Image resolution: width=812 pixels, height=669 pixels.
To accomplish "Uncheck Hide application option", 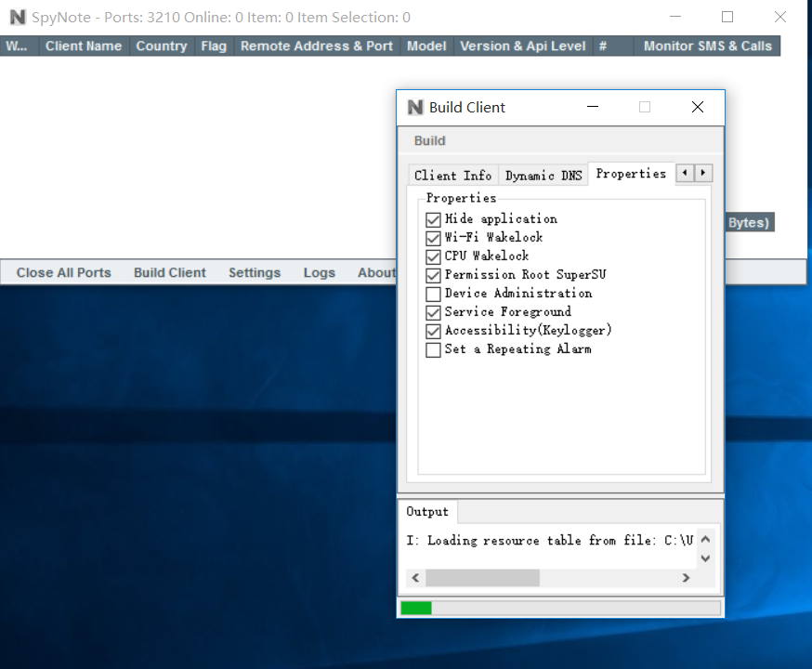I will coord(434,219).
